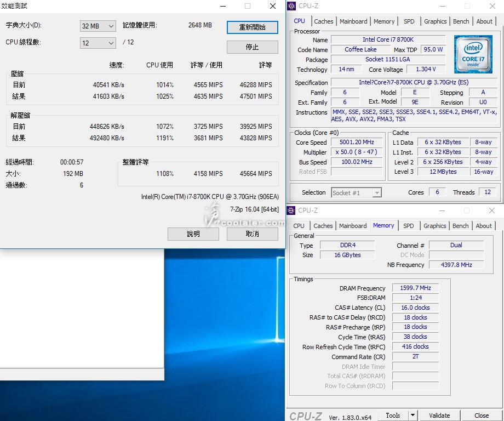The width and height of the screenshot is (504, 421).
Task: Click the Multiplier value x 50.0 (8 - 47)
Action: (x=357, y=152)
